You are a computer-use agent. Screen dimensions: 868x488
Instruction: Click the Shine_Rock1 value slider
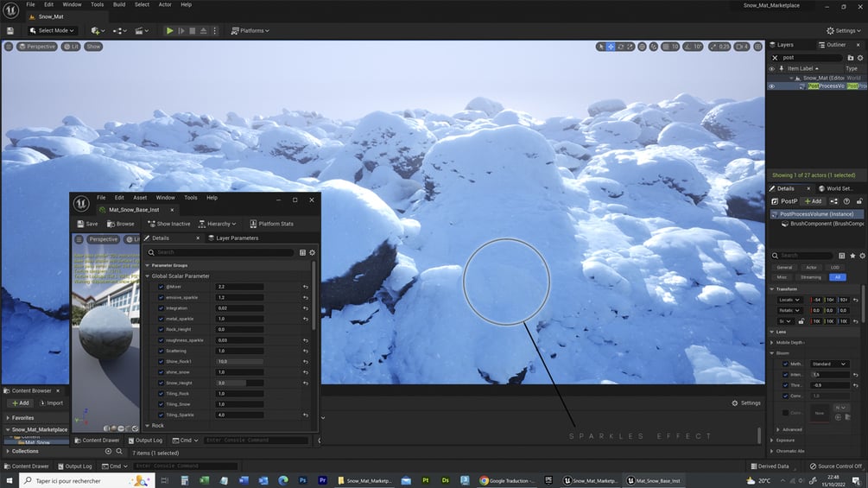click(x=240, y=361)
